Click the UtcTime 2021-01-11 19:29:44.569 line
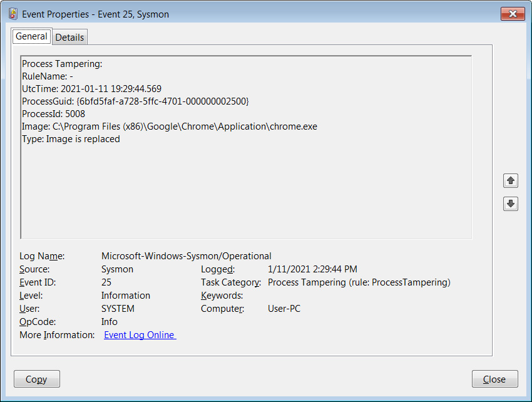 [x=91, y=89]
